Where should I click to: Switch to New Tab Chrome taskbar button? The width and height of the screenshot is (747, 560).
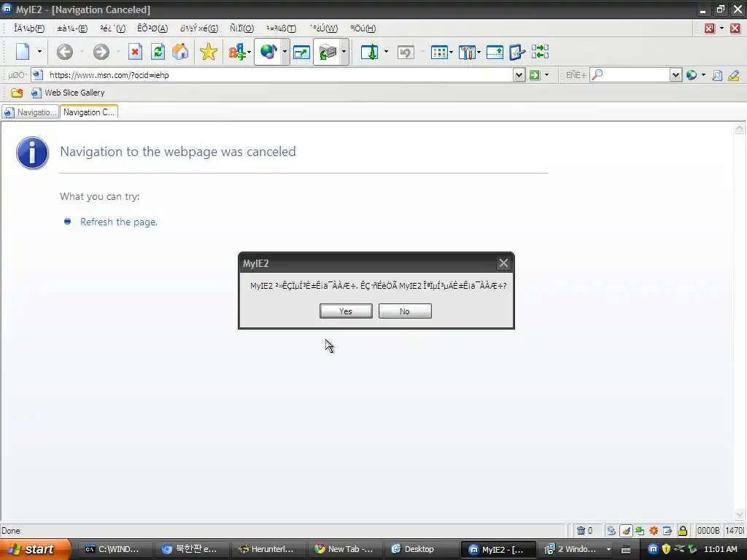pos(345,550)
